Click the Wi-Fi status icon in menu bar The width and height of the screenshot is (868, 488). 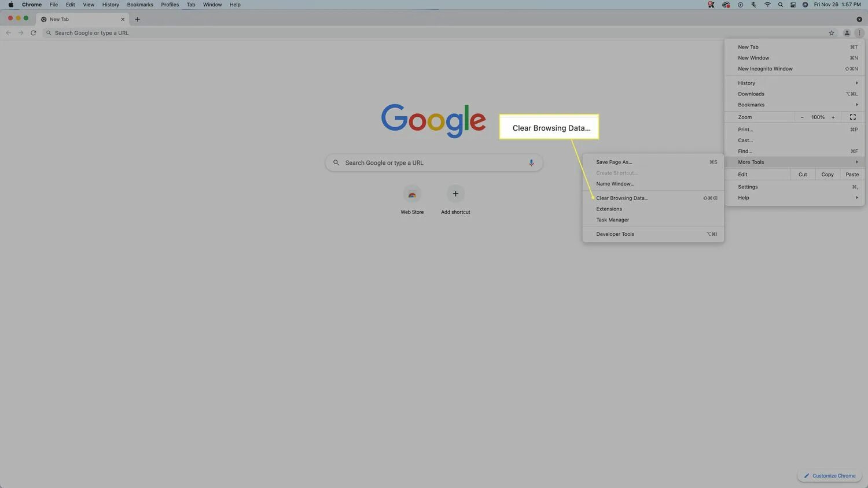(767, 5)
